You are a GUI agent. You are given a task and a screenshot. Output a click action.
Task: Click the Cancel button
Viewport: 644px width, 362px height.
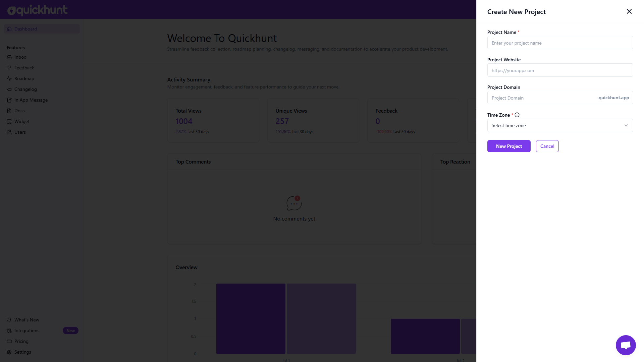(x=547, y=146)
